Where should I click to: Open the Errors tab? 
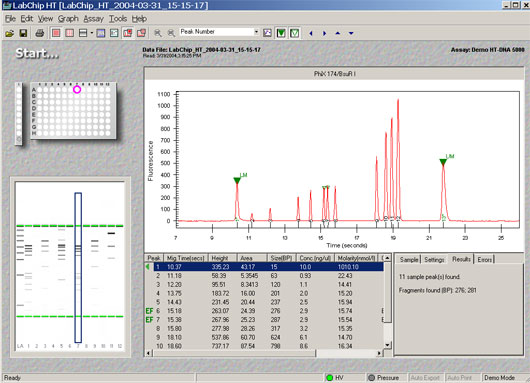point(484,260)
